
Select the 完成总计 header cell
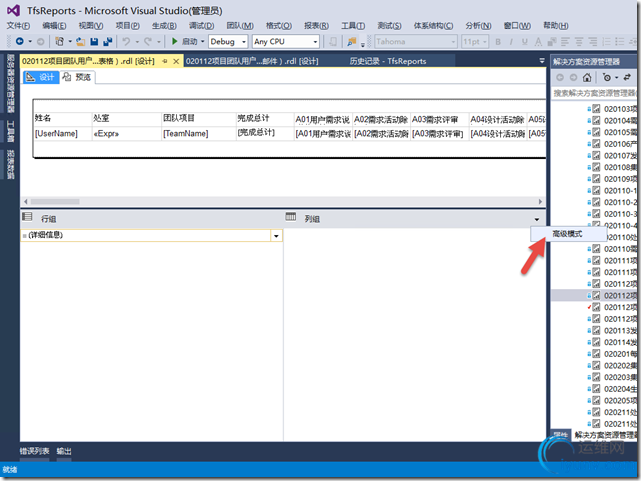[x=265, y=119]
